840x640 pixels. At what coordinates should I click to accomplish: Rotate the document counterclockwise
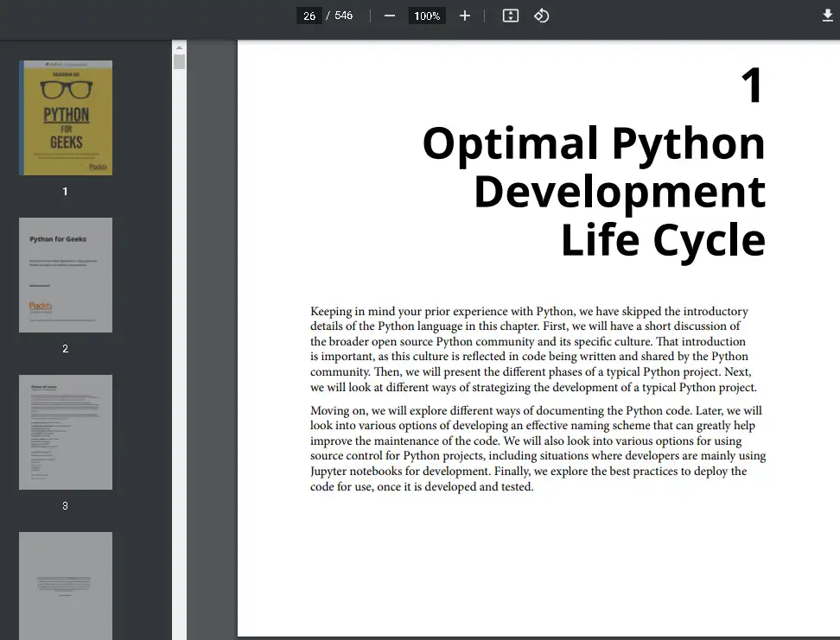click(542, 16)
